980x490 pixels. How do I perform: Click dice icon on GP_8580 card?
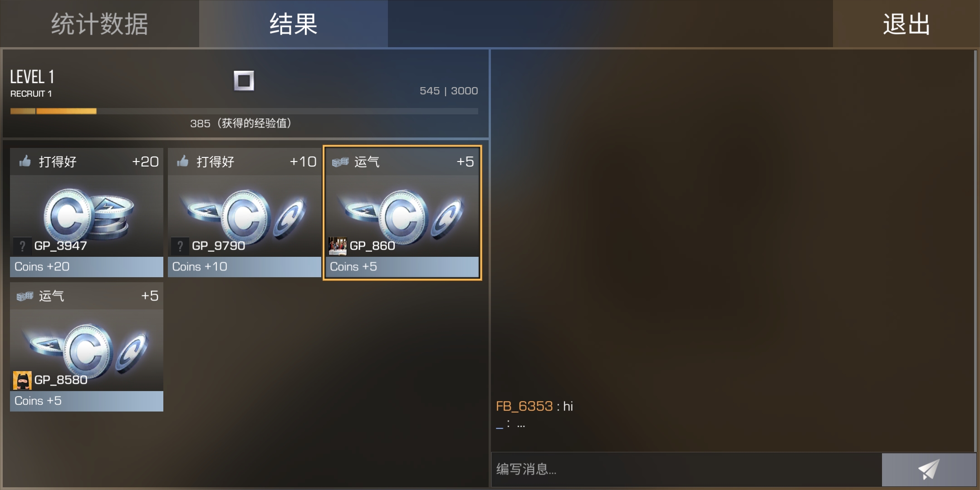pos(25,296)
